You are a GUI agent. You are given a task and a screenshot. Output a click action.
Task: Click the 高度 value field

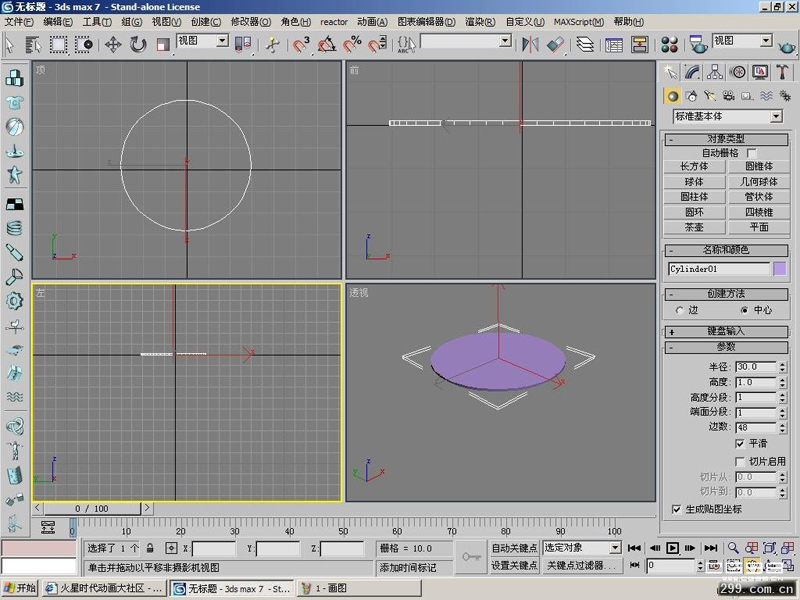pos(756,382)
